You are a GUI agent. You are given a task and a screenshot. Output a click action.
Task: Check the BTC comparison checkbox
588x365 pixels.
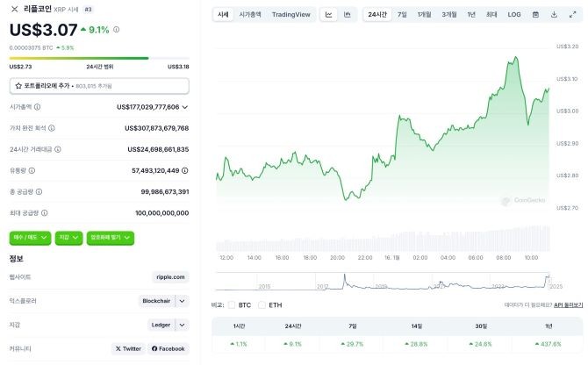(x=232, y=305)
